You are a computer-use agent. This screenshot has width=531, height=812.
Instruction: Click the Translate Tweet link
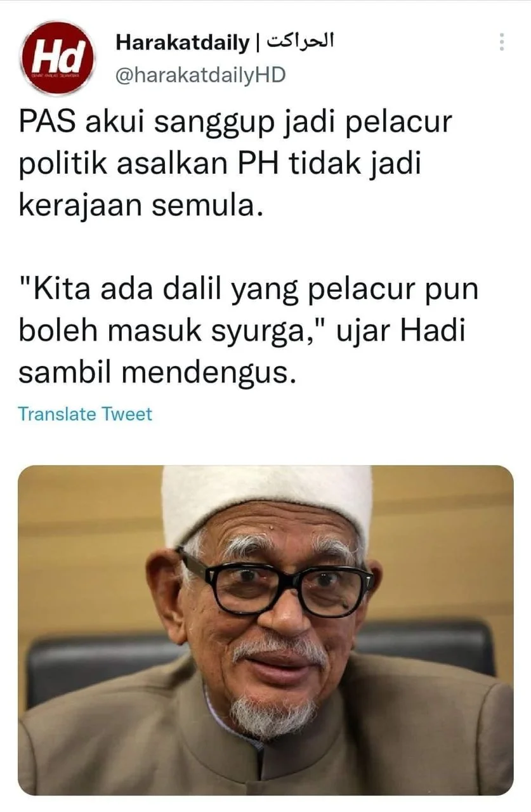[85, 414]
